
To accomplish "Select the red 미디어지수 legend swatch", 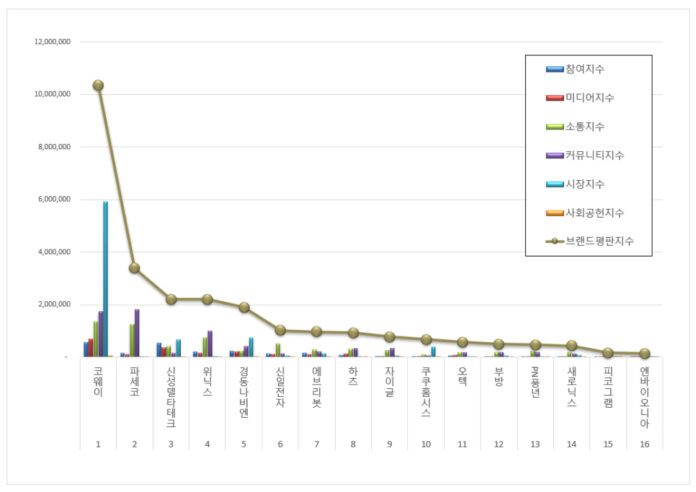I will (554, 98).
